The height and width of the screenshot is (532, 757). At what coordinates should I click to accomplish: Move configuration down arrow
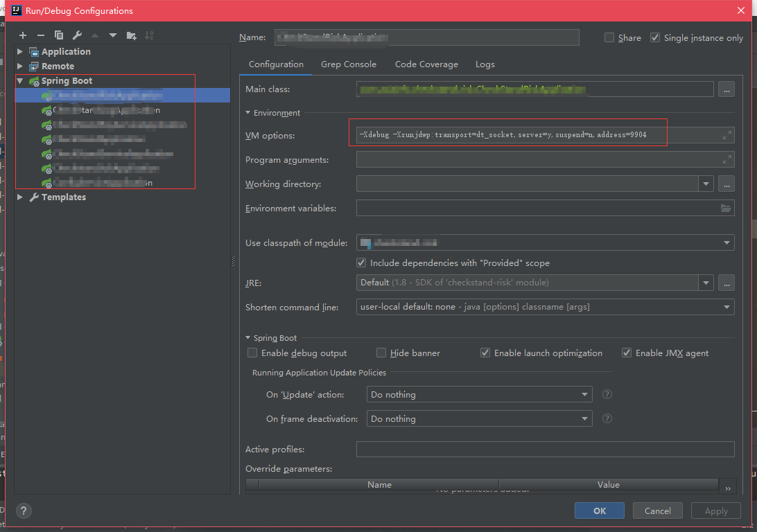113,35
